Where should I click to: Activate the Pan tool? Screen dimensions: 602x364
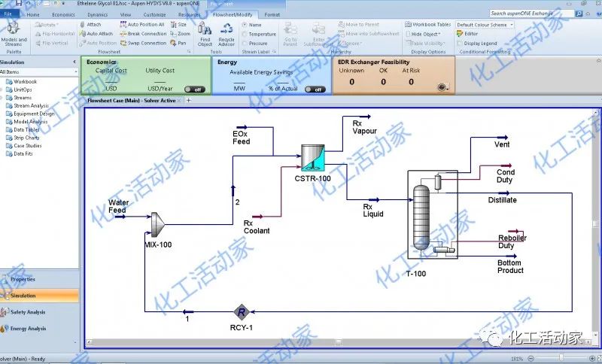click(178, 43)
